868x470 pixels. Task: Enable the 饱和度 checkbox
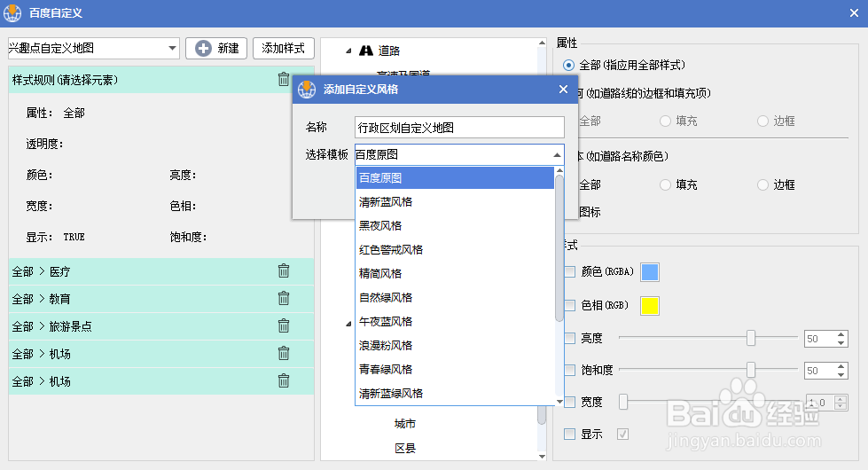[x=569, y=370]
